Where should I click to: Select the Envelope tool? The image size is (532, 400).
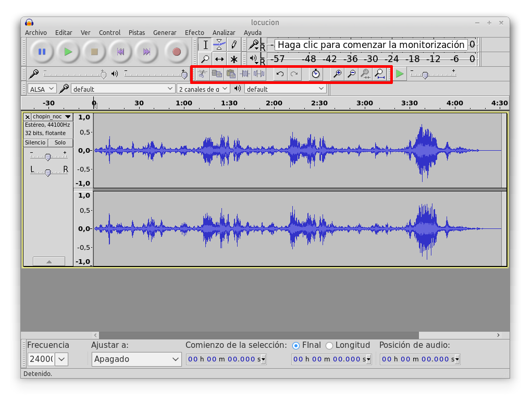(x=219, y=44)
